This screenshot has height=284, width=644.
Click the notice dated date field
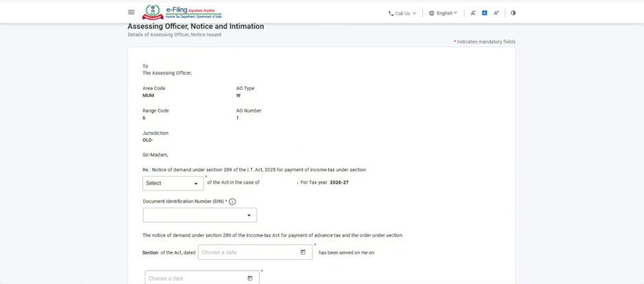[x=248, y=252]
